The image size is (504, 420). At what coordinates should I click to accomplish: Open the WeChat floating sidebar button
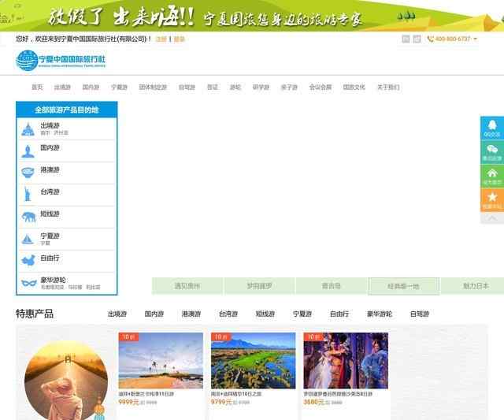pos(492,152)
